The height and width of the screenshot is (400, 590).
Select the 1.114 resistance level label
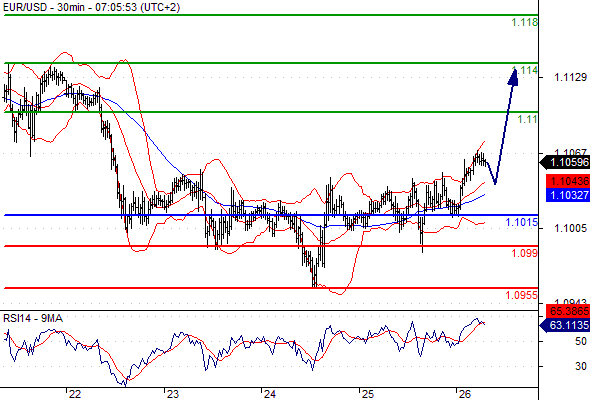click(x=525, y=70)
